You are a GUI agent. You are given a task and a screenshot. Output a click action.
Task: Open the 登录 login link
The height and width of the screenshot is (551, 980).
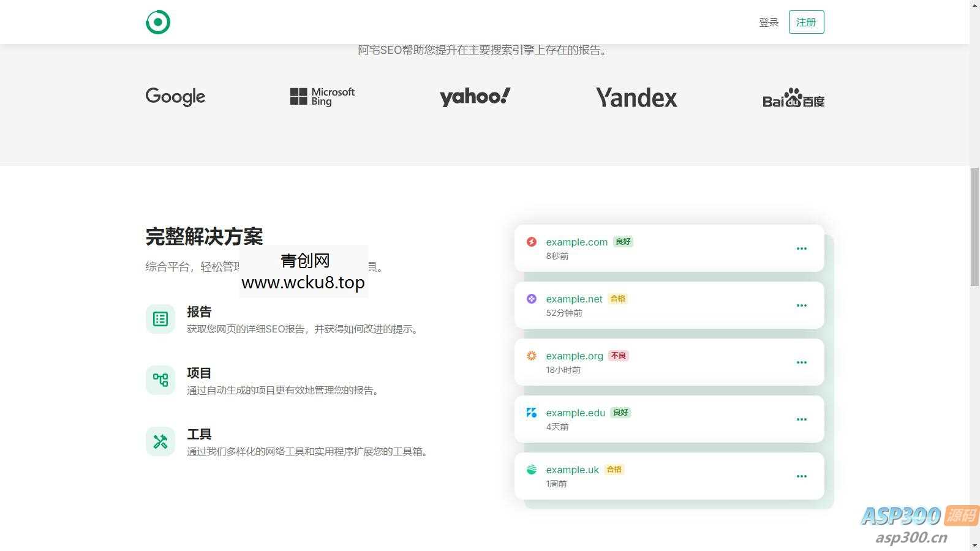pos(768,22)
